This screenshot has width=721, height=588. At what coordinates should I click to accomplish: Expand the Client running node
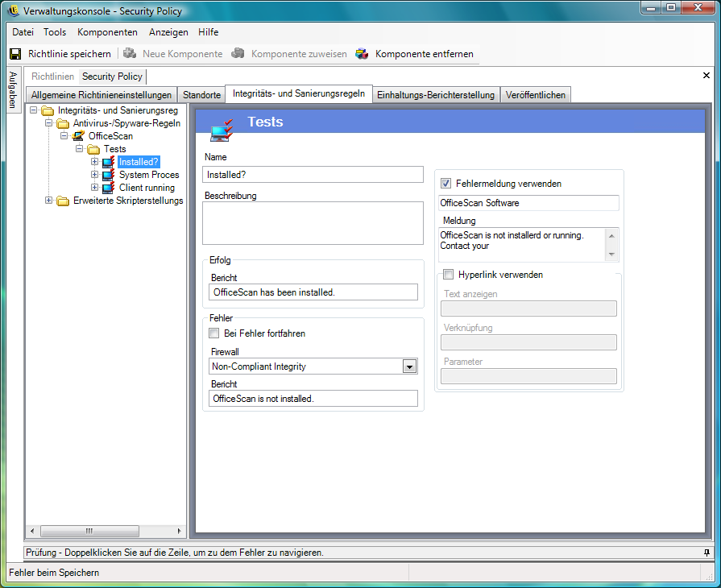pyautogui.click(x=95, y=188)
